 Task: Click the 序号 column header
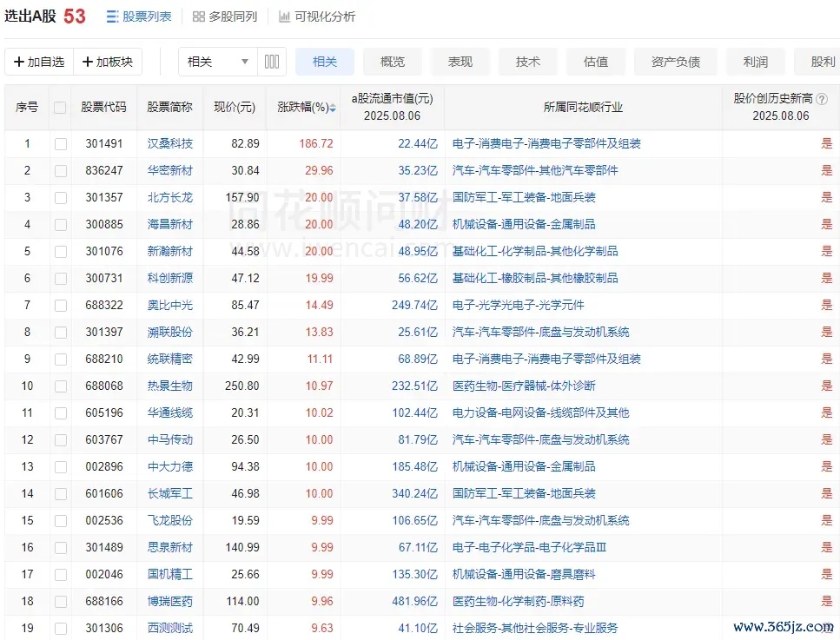click(27, 107)
